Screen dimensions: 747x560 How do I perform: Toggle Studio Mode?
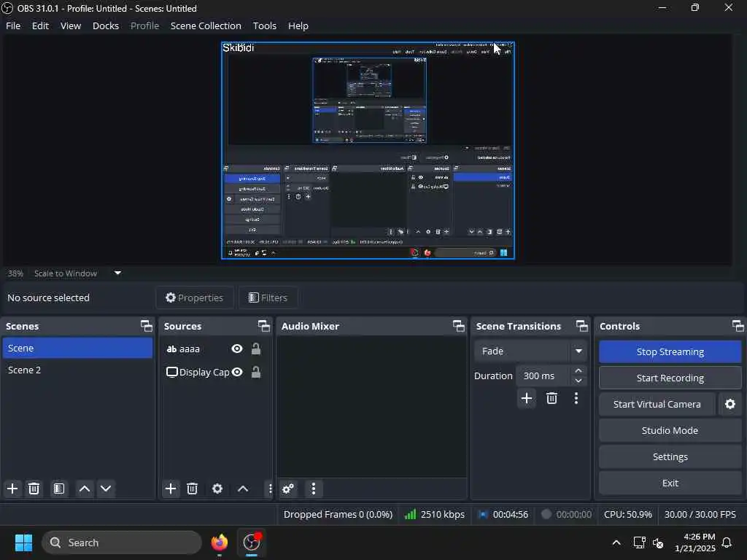point(670,430)
